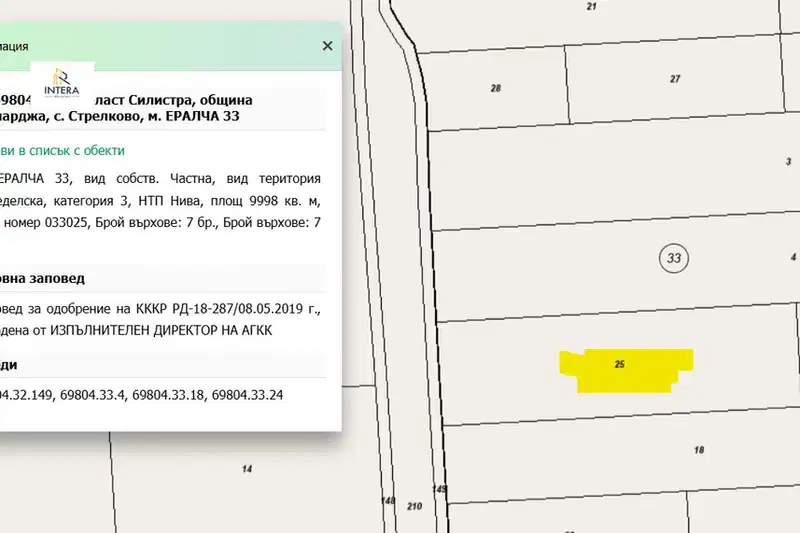Click parcel number 18 on the map

pyautogui.click(x=699, y=450)
